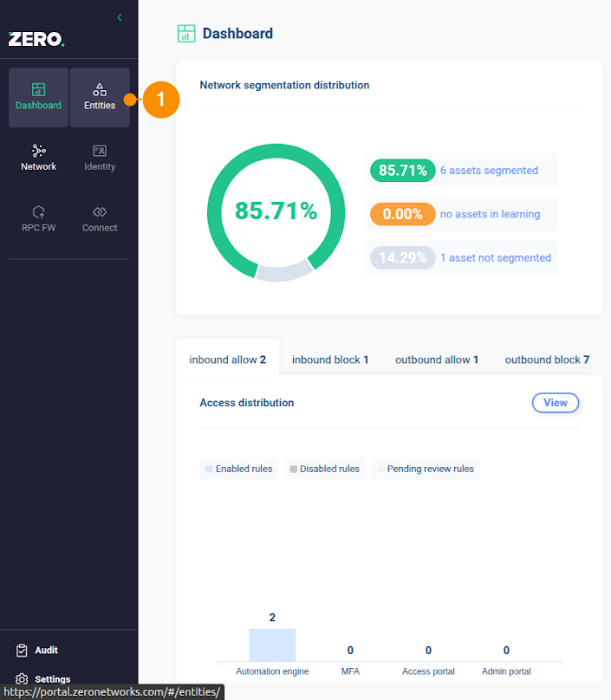Open the Dashboard sidebar icon
The height and width of the screenshot is (700, 611).
(38, 90)
